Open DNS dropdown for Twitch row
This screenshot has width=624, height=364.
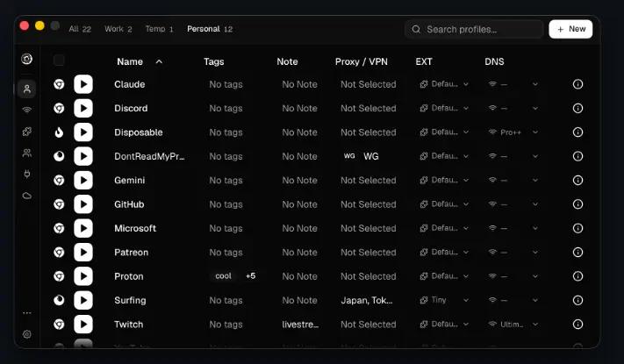coord(513,325)
